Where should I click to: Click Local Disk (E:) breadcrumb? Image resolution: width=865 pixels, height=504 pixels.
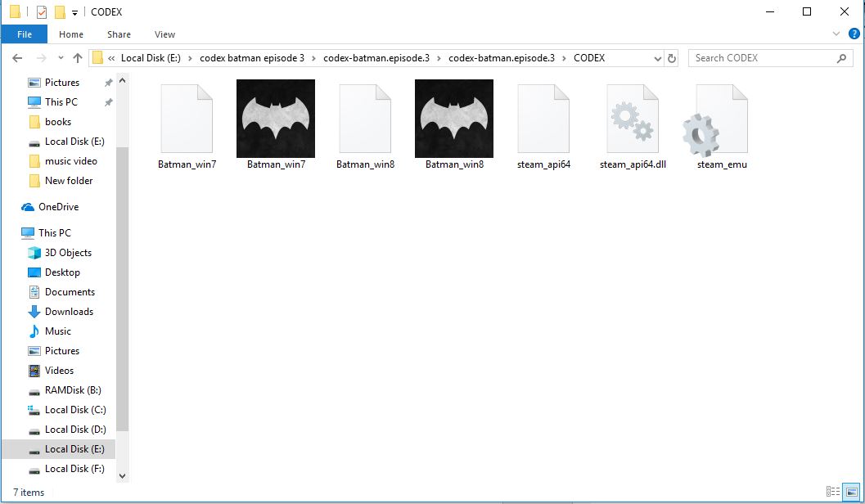click(x=151, y=58)
